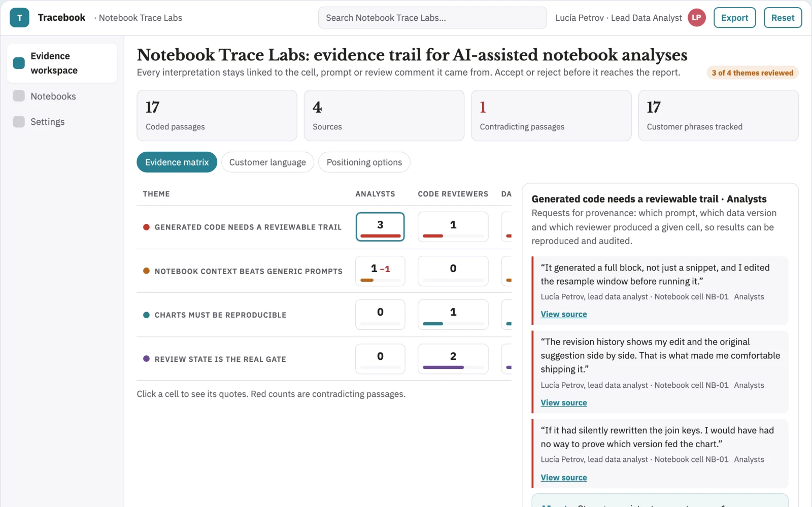Image resolution: width=812 pixels, height=507 pixels.
Task: Select Code Reviewers cell for Generated code theme
Action: 453,227
